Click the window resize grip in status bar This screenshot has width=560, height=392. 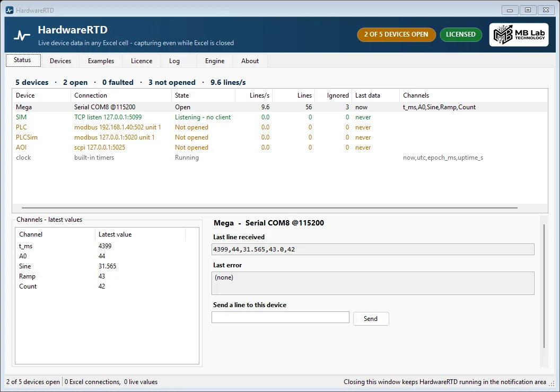click(552, 384)
